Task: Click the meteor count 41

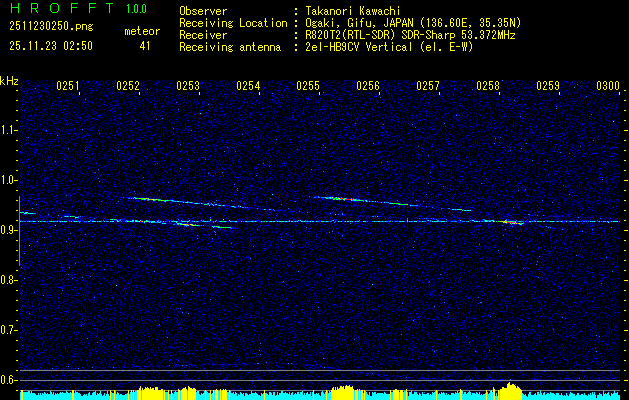Action: click(x=145, y=46)
